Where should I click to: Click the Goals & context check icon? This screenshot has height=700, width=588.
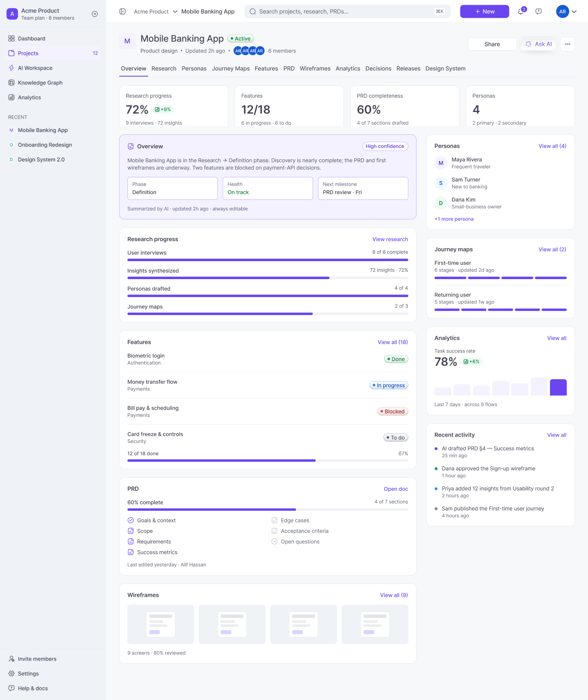(131, 520)
